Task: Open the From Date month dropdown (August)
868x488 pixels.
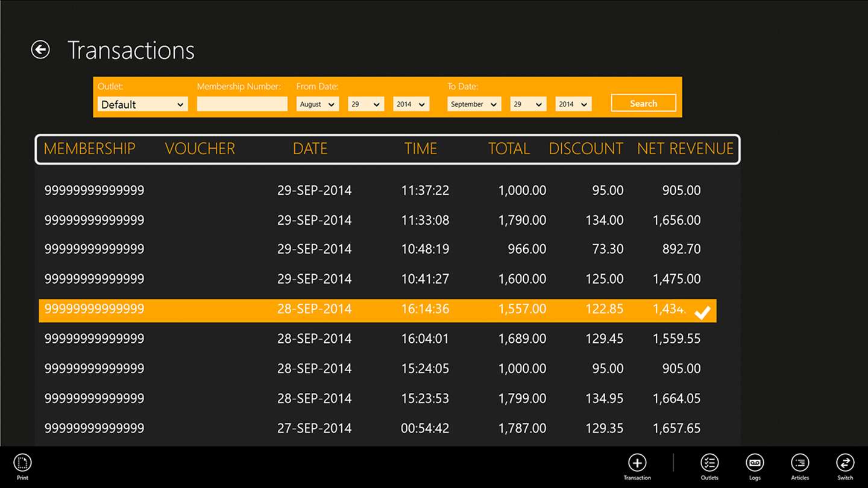Action: tap(318, 104)
